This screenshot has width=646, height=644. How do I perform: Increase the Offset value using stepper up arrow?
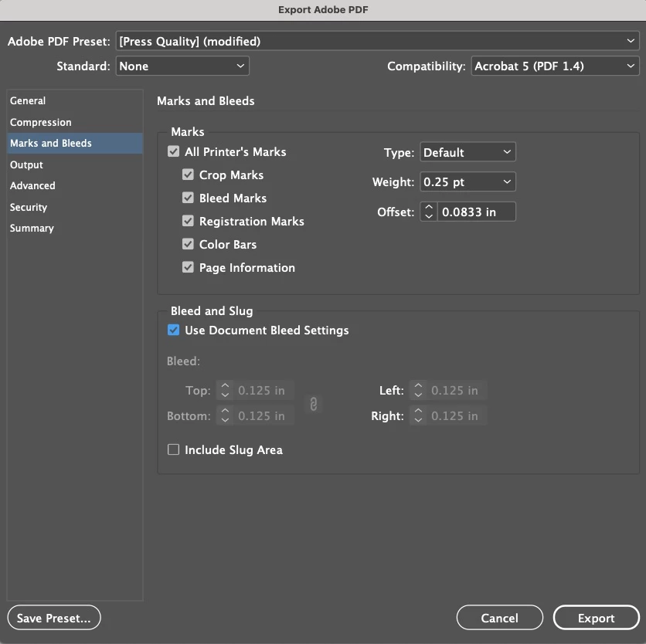point(428,207)
